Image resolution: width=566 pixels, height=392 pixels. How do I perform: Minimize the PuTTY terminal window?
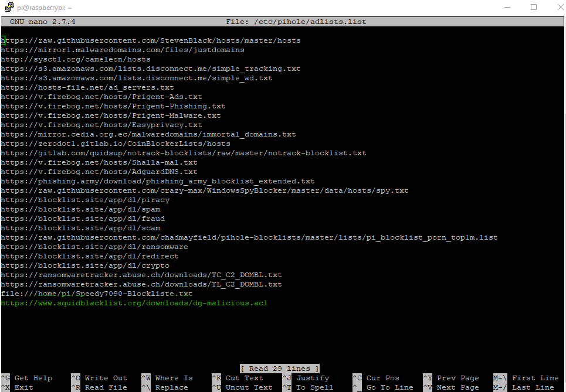coord(506,8)
